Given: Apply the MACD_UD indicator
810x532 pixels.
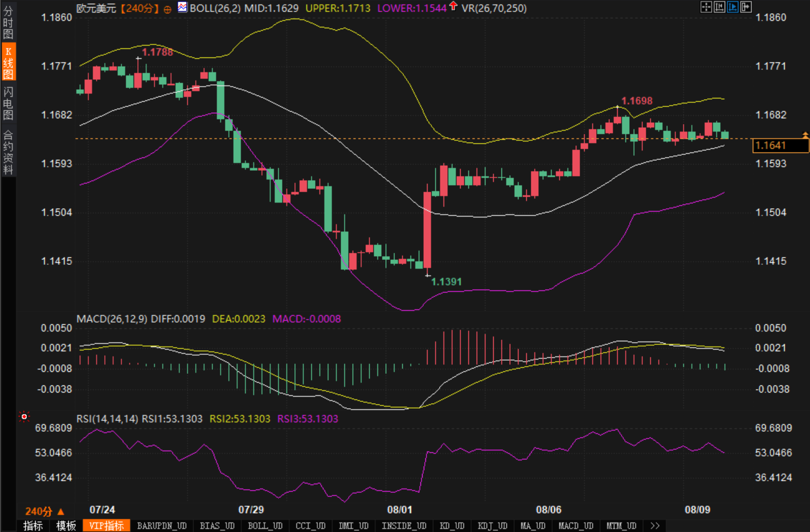Looking at the screenshot, I should click(x=576, y=525).
